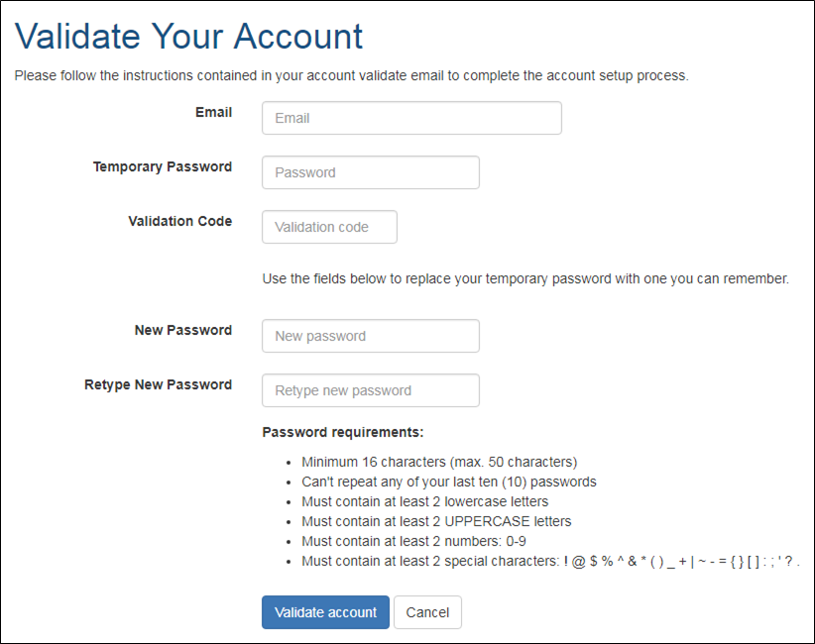815x644 pixels.
Task: Click the last ten passwords requirement
Action: click(448, 482)
